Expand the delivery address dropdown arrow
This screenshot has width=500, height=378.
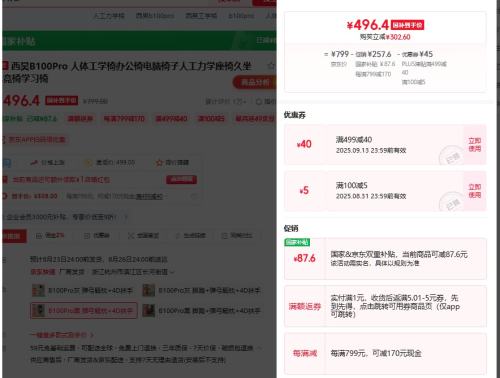172,272
